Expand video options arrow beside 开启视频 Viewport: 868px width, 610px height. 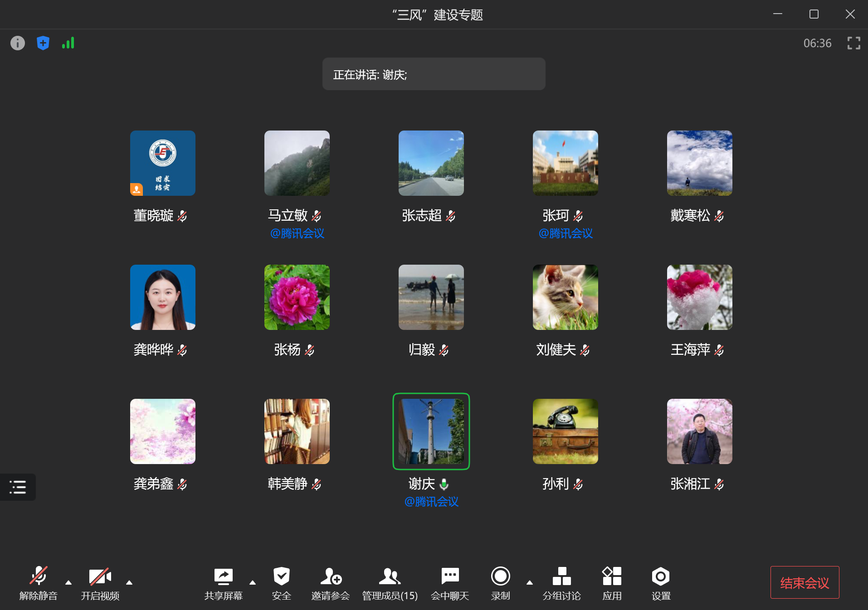click(x=129, y=582)
